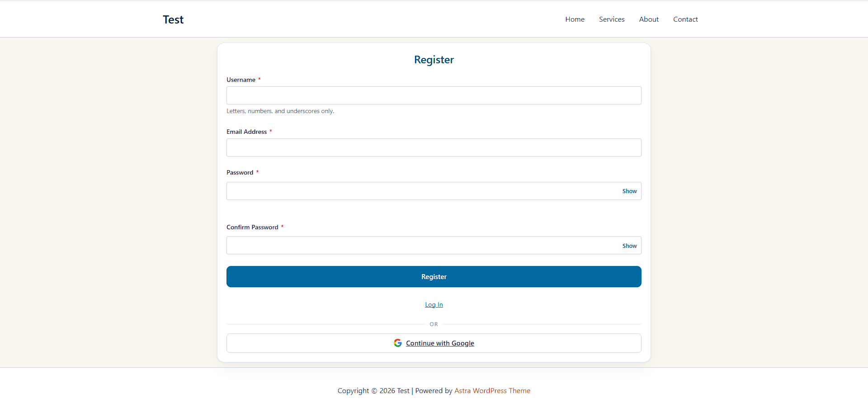The height and width of the screenshot is (413, 868).
Task: Click the Password field label
Action: click(240, 172)
